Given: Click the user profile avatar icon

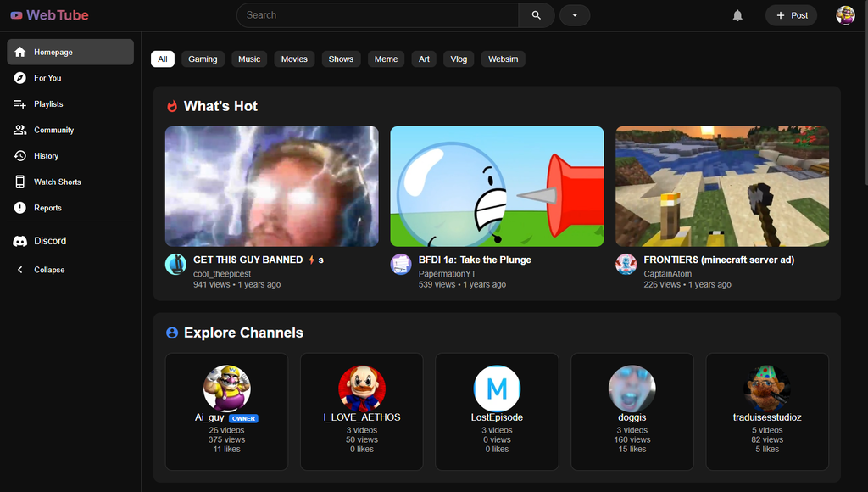Looking at the screenshot, I should 845,15.
